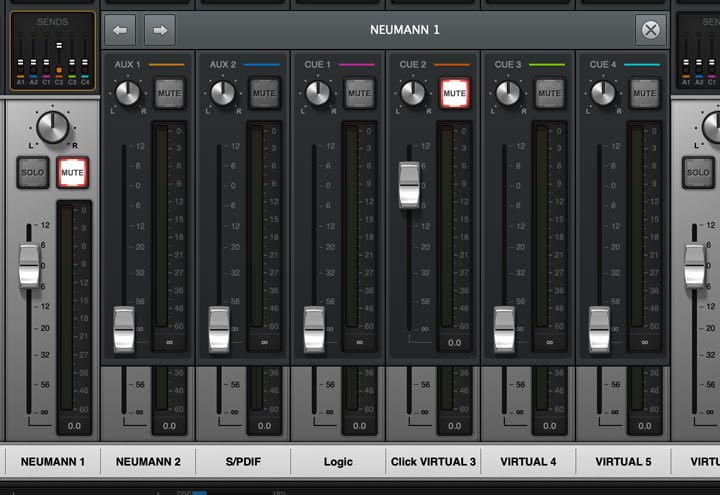Screen dimensions: 720x495
Task: Click the NEUMANN 1 channel fader handle
Action: (29, 266)
